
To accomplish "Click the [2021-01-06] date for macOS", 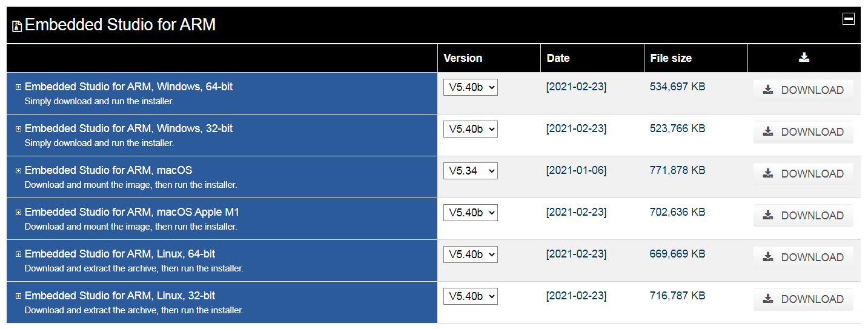I will click(x=576, y=170).
